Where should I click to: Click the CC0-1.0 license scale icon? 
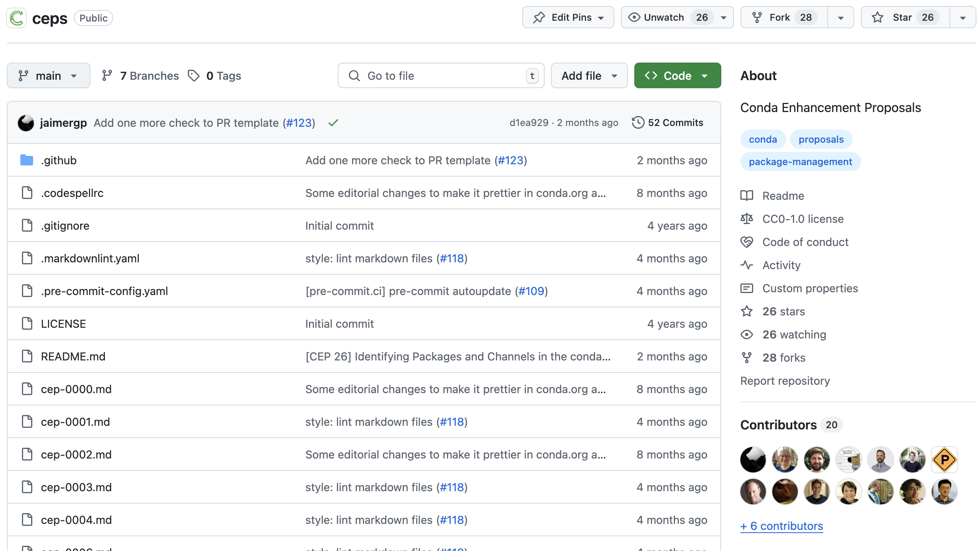point(746,219)
